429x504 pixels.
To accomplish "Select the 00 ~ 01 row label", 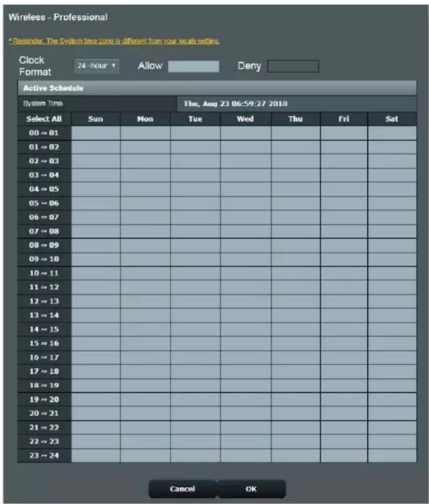I will click(44, 133).
